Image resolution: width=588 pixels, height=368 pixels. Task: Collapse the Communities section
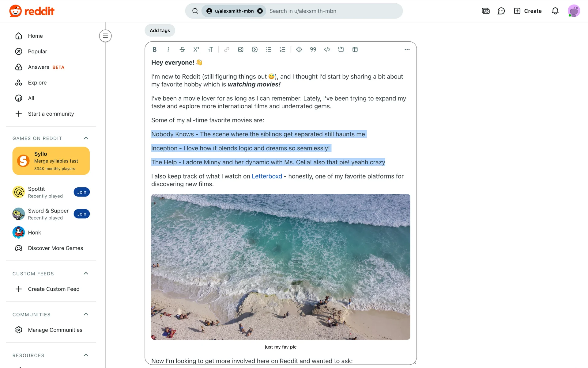click(x=86, y=314)
